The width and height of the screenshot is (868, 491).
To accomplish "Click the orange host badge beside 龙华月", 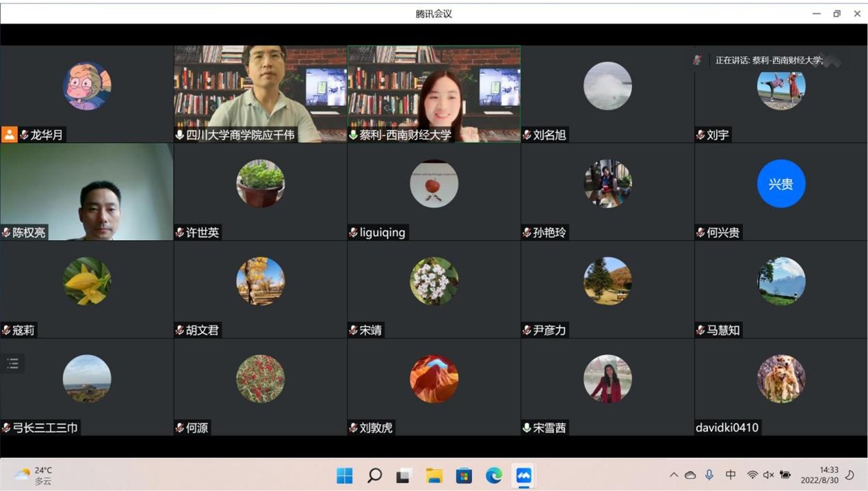I will pyautogui.click(x=9, y=135).
